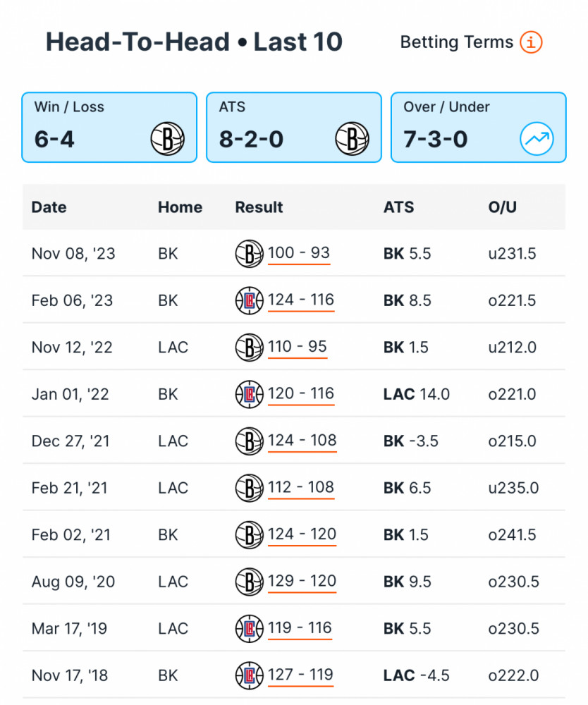
Task: Select the Win / Loss 6-4 summary card
Action: (109, 127)
